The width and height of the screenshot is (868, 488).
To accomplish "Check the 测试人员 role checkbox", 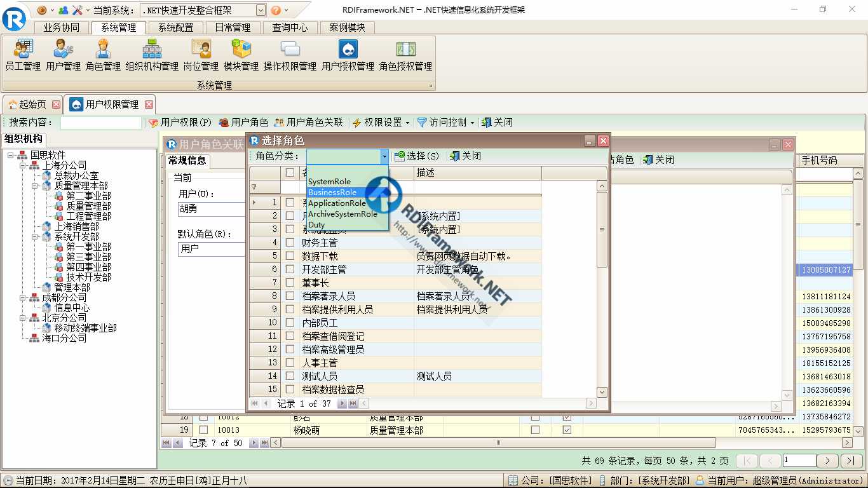I will [x=290, y=376].
